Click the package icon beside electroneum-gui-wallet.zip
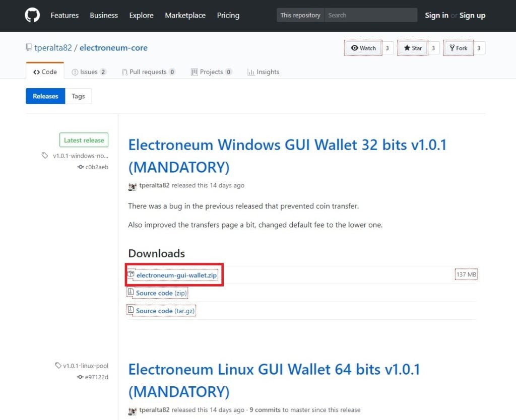 coord(131,273)
